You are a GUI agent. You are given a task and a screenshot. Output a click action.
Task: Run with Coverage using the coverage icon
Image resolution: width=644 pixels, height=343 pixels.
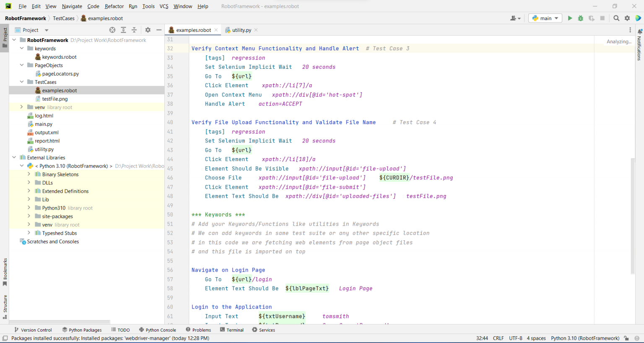tap(591, 18)
